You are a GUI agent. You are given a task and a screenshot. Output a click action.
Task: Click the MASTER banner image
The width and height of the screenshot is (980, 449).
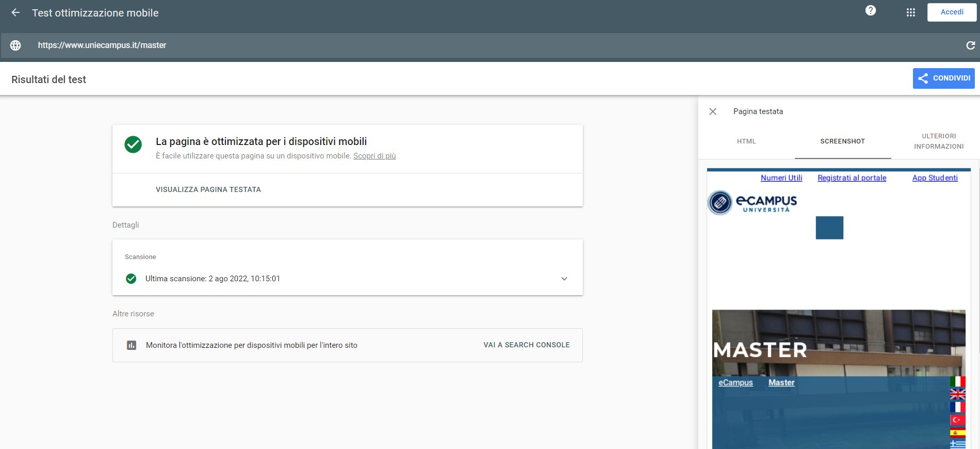(839, 343)
